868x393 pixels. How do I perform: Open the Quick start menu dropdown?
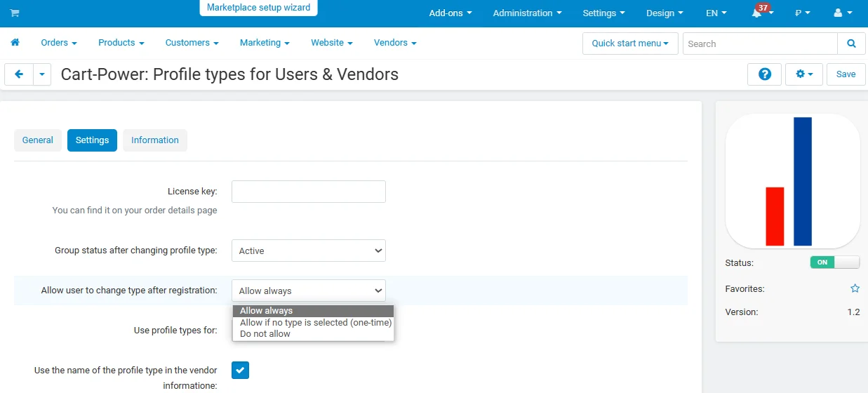click(629, 44)
